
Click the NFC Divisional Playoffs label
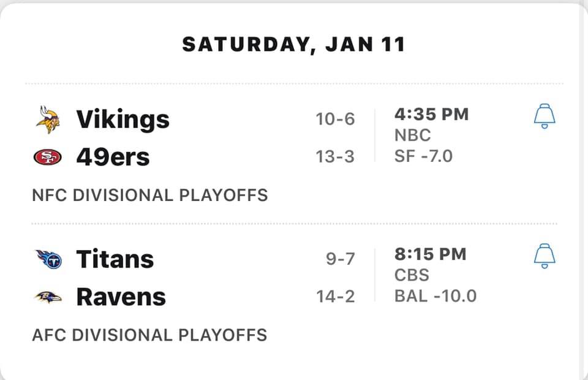(150, 196)
